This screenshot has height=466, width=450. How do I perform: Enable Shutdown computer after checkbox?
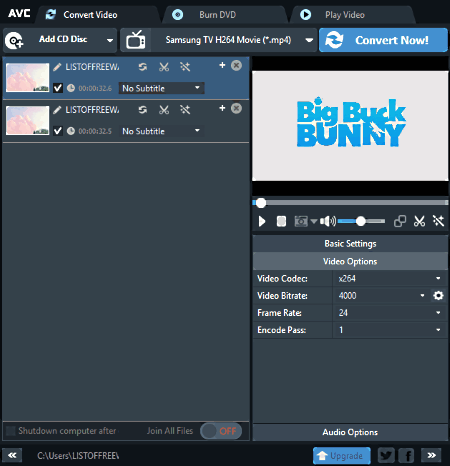pos(11,431)
